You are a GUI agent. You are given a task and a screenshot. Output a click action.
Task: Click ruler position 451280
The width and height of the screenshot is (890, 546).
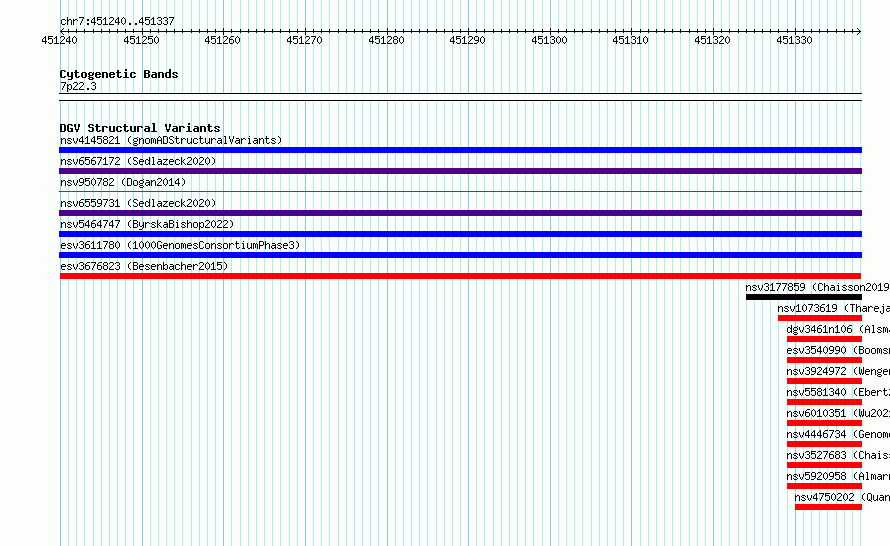point(387,40)
